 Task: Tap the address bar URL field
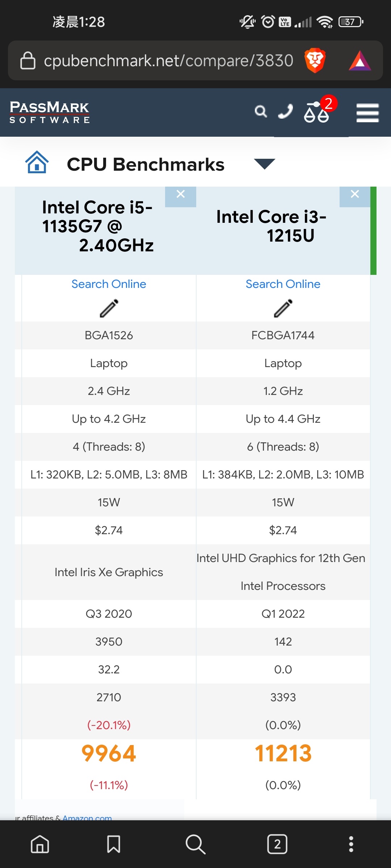[x=168, y=60]
